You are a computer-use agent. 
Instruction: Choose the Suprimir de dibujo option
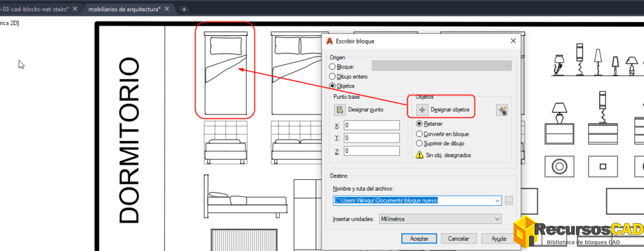[419, 143]
